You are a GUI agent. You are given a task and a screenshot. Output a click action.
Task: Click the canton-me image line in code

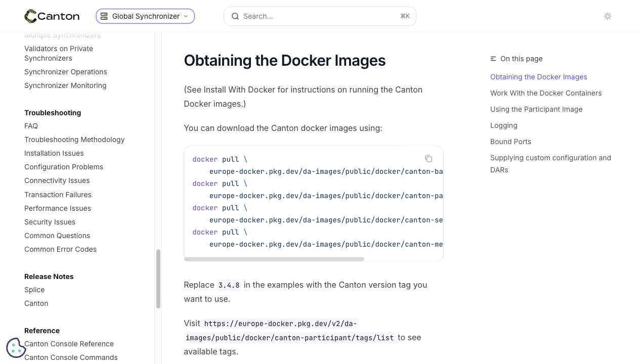coord(326,244)
